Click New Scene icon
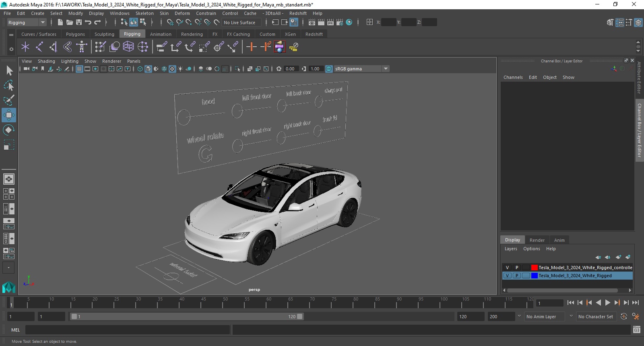The height and width of the screenshot is (346, 644). pos(60,23)
